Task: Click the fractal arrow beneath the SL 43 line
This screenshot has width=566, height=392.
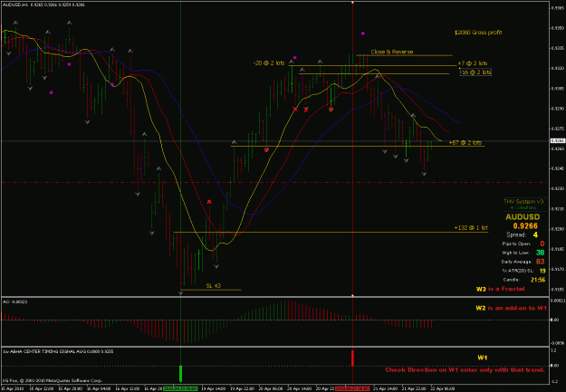Action: (x=180, y=293)
